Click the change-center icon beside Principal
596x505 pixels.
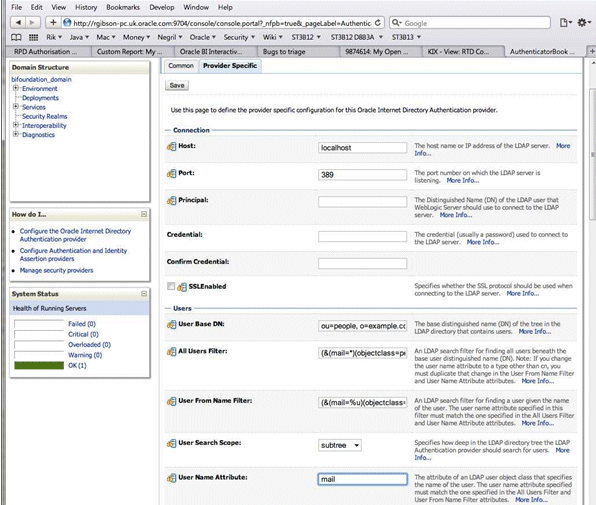pos(171,200)
